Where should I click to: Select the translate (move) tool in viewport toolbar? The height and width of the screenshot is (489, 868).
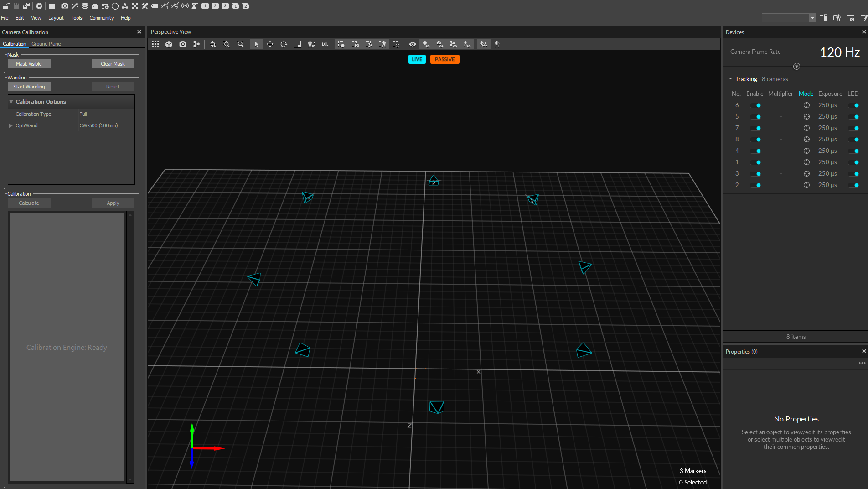[x=270, y=44]
